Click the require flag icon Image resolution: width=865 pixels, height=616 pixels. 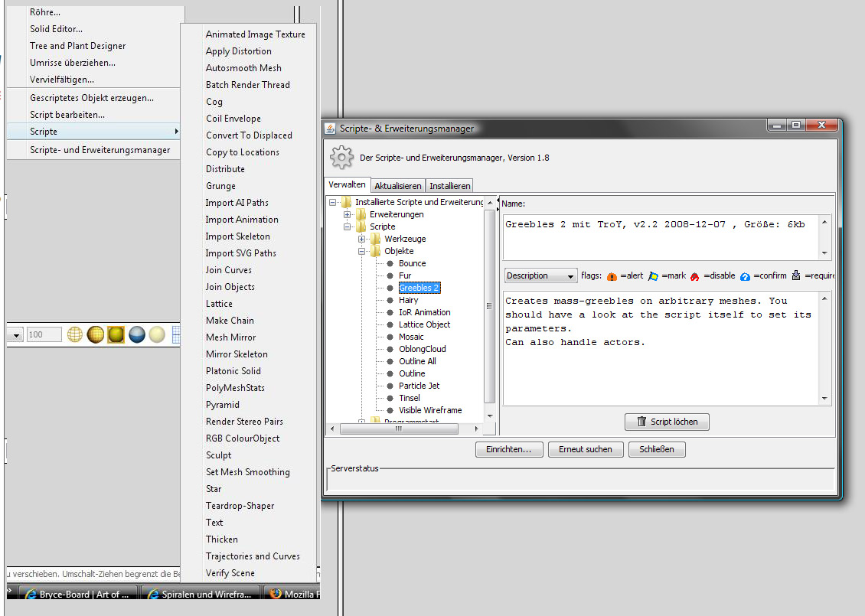tap(796, 275)
